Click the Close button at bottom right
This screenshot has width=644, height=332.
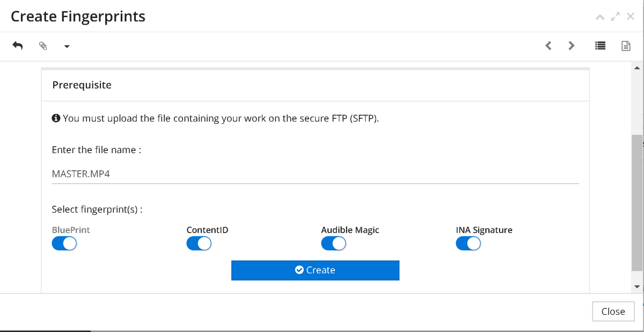click(613, 312)
